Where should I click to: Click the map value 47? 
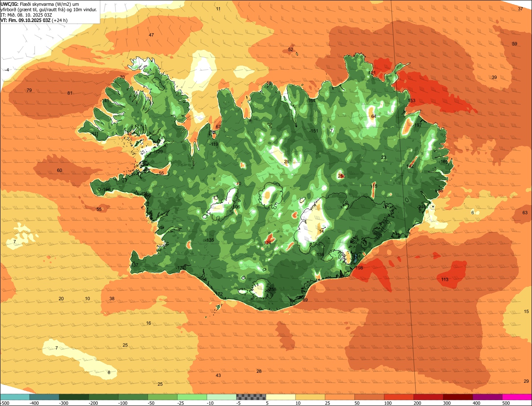pyautogui.click(x=151, y=35)
